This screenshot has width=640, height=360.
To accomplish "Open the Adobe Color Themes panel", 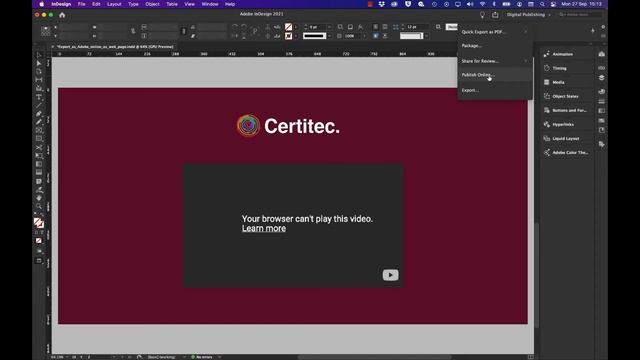I will (570, 153).
